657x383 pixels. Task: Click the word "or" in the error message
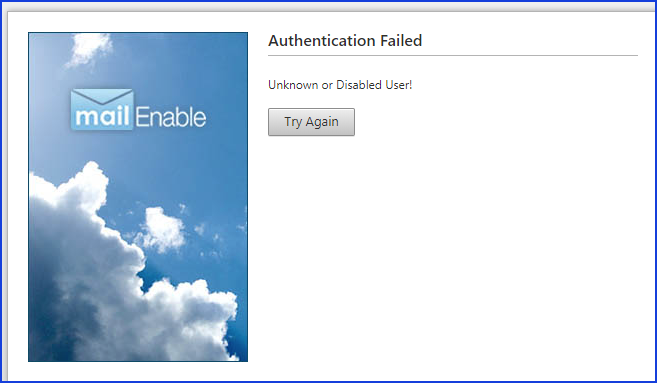[327, 85]
